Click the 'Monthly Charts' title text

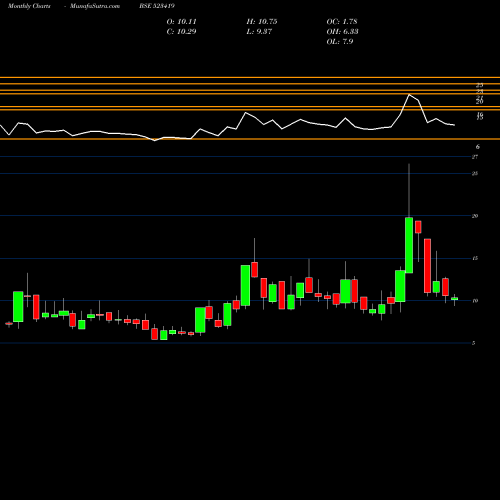[29, 6]
